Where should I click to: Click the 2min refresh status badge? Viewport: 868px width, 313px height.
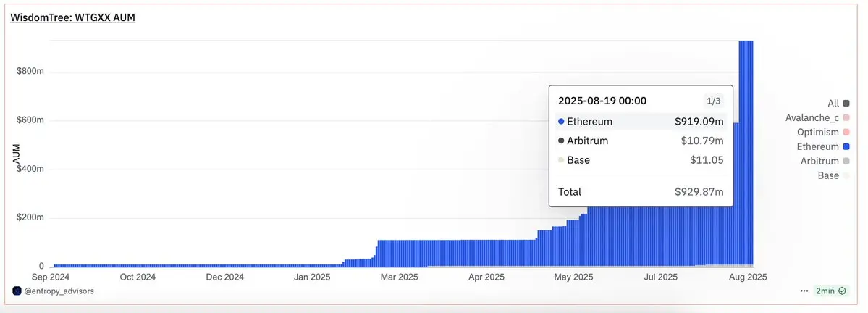coord(831,291)
